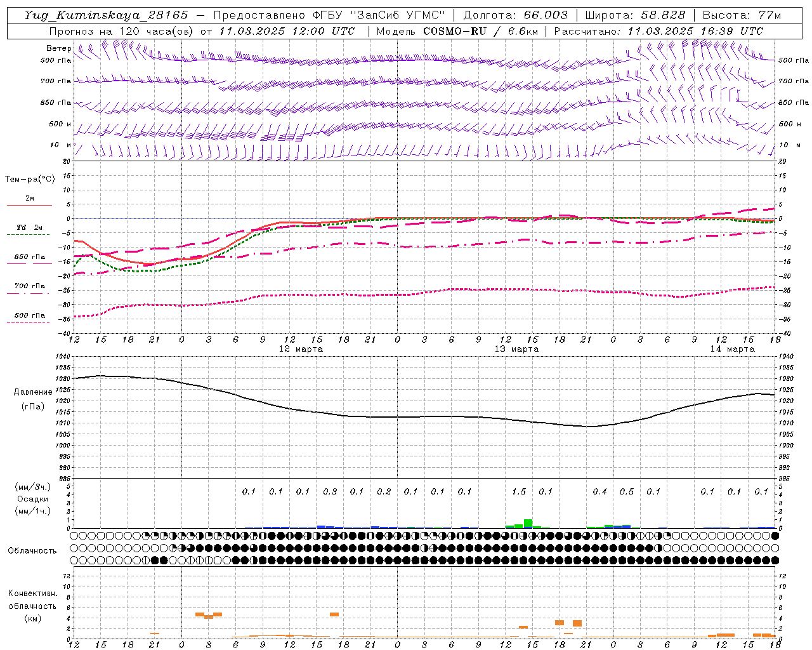Click the 'Высота: 77м' field
Image resolution: width=812 pixels, height=650 pixels.
742,15
